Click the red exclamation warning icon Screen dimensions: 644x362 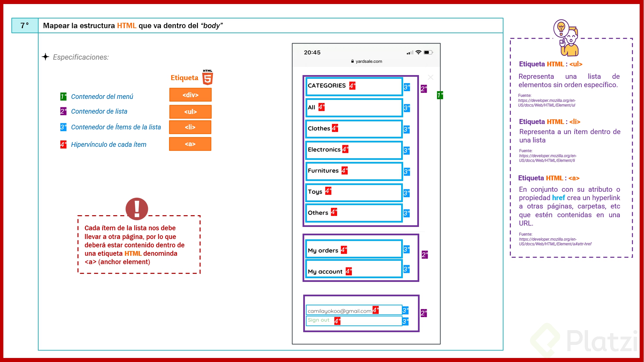click(x=137, y=208)
